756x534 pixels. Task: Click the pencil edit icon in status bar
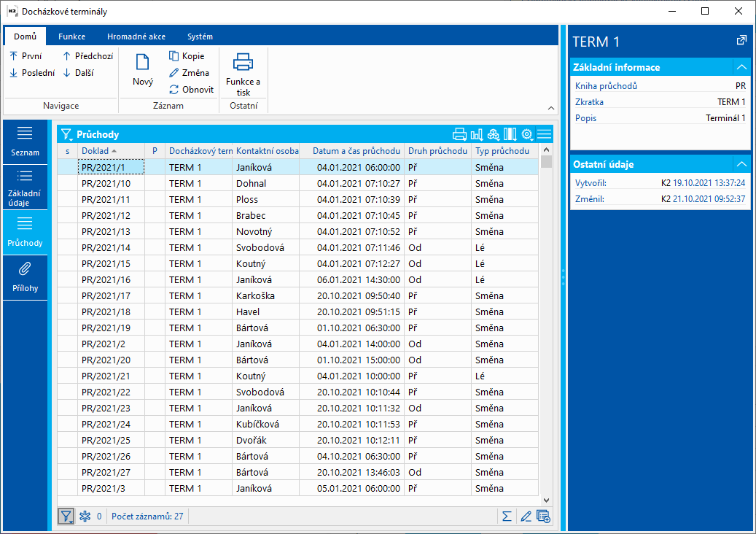coord(526,516)
